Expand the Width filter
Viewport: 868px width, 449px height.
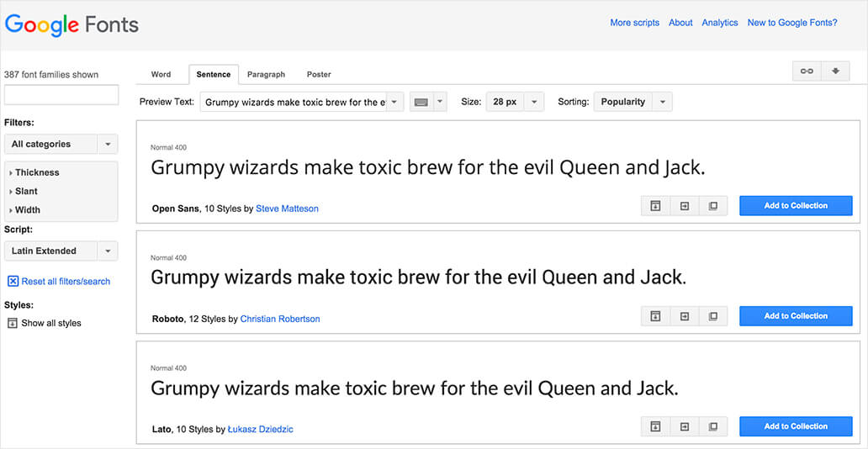tap(27, 210)
